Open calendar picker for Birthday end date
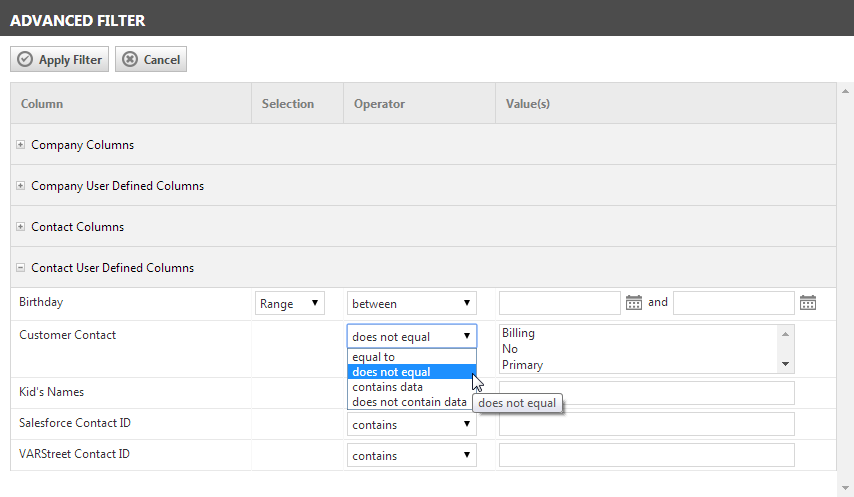Image resolution: width=854 pixels, height=497 pixels. point(808,303)
